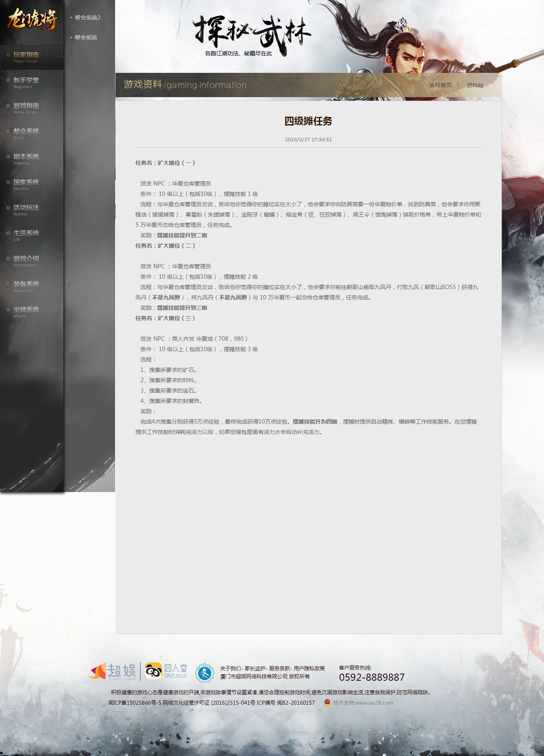544x756 pixels.
Task: Open the 玩家指南 Player Guide menu
Action: pos(32,57)
